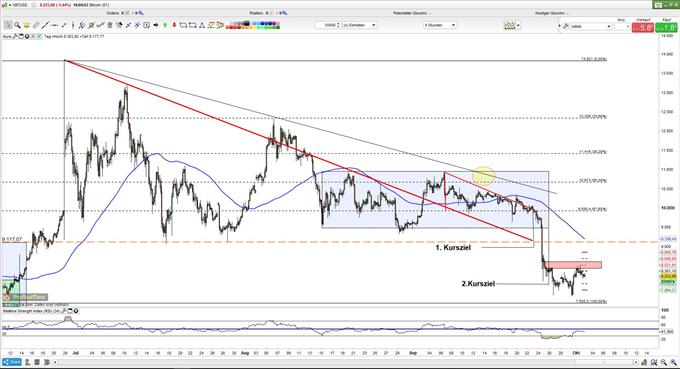Viewport: 680px width, 369px height.
Task: Toggle the Position display checkbox
Action: 271,13
